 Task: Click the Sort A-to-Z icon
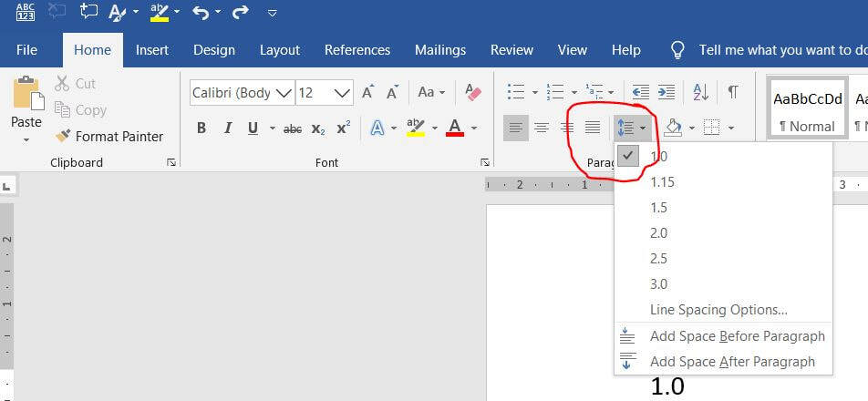[x=700, y=92]
